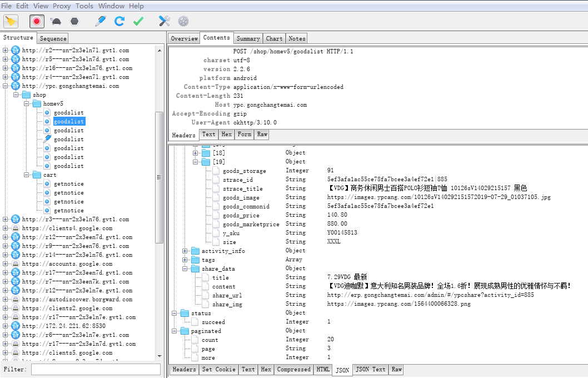This screenshot has width=588, height=378.
Task: Click the Filter input field
Action: pos(96,369)
